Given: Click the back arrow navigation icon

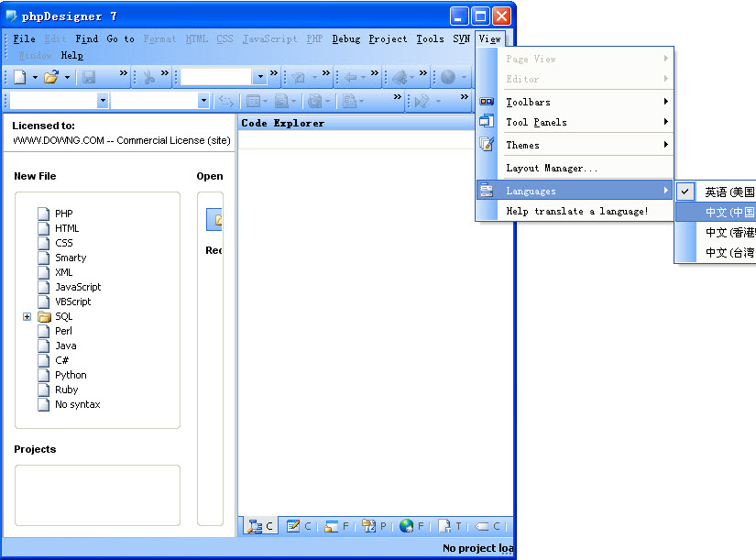Looking at the screenshot, I should [x=351, y=77].
